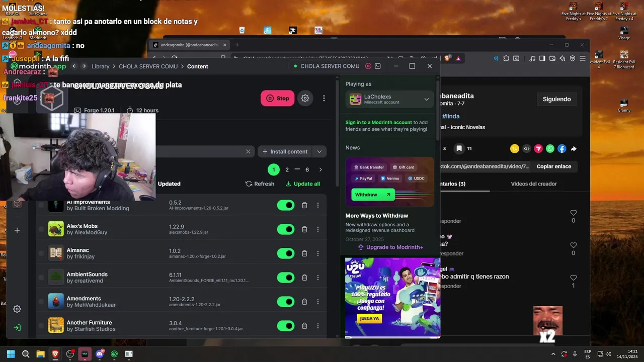644x362 pixels.
Task: Expand Install content dropdown arrow
Action: (319, 151)
